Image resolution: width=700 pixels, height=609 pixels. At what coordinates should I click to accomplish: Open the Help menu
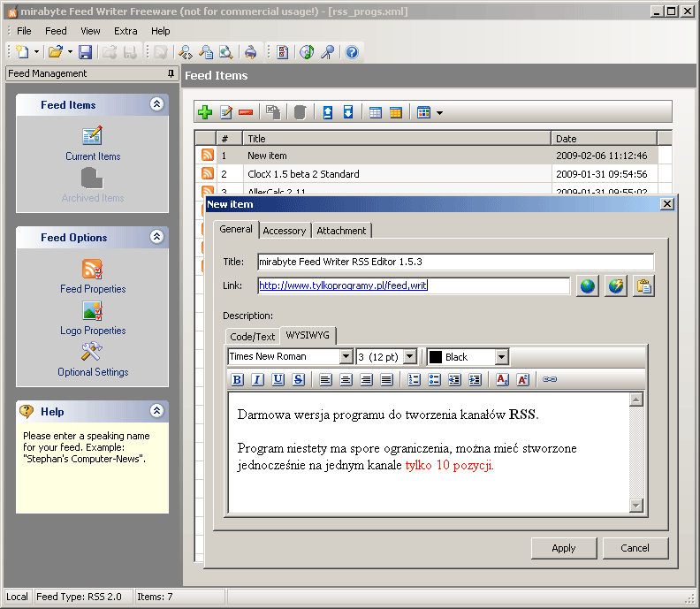[160, 31]
